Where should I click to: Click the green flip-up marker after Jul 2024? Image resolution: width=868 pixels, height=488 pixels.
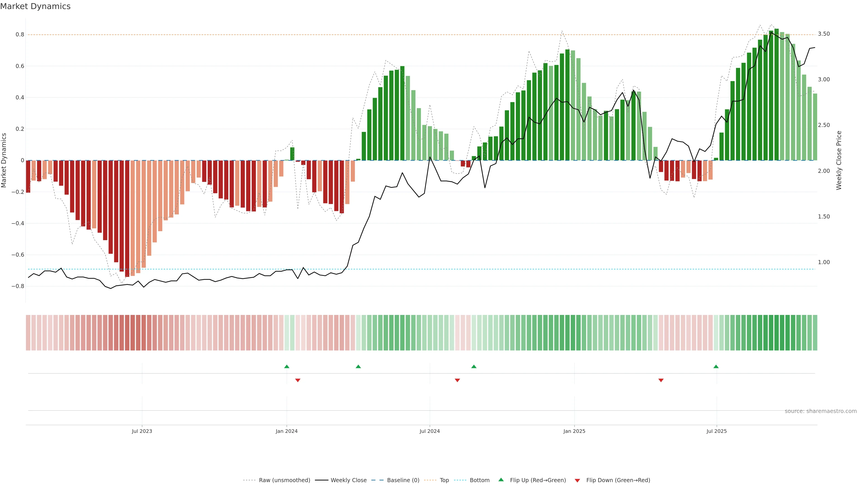[474, 366]
